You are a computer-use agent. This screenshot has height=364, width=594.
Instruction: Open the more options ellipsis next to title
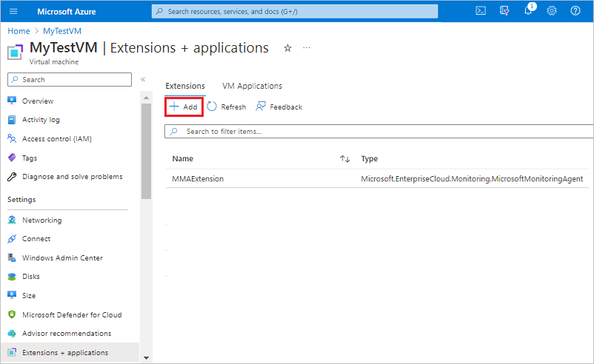pos(307,48)
